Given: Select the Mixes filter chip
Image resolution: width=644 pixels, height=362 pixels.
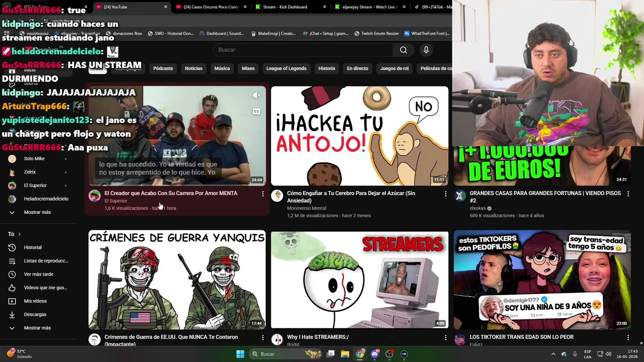Looking at the screenshot, I should 248,68.
